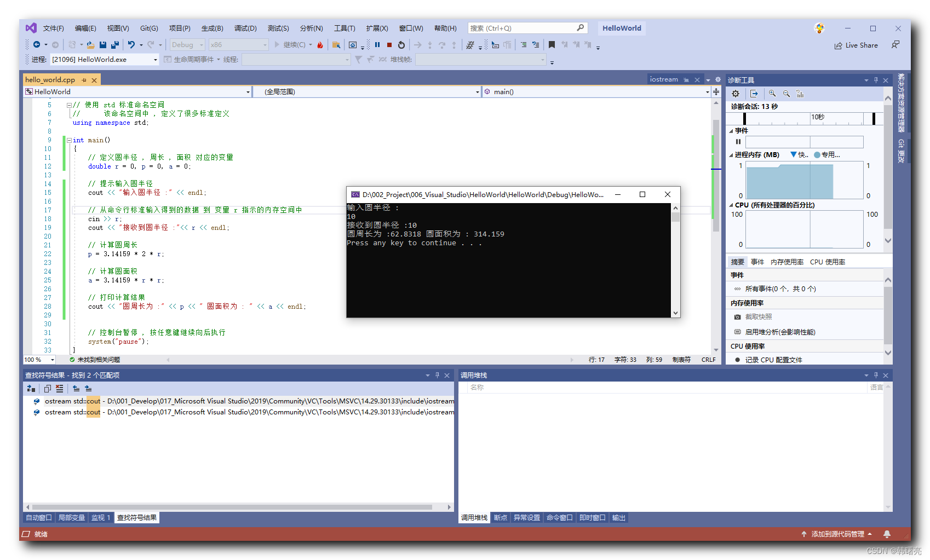The width and height of the screenshot is (930, 560).
Task: Click the diagnostic session timeline ruler
Action: click(x=804, y=118)
